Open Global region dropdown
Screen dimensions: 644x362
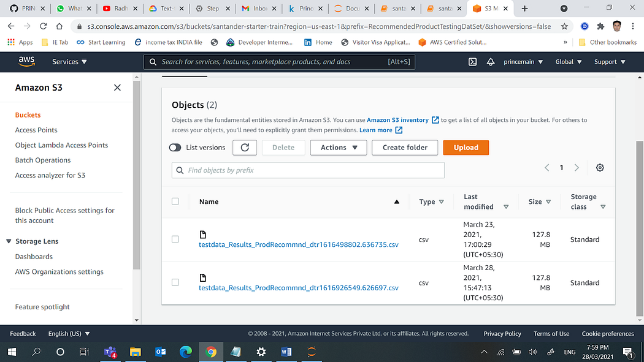[569, 62]
